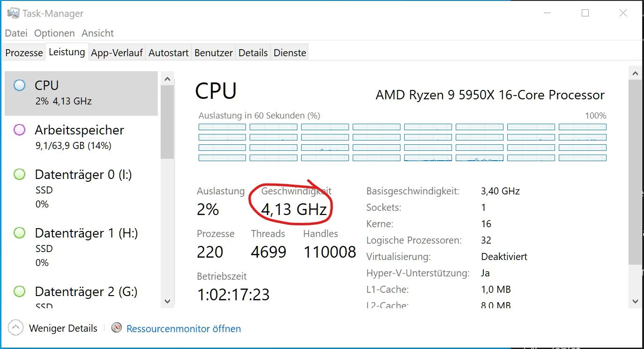The image size is (644, 349).
Task: Click the blue circle icon beside CPU
Action: coord(19,85)
